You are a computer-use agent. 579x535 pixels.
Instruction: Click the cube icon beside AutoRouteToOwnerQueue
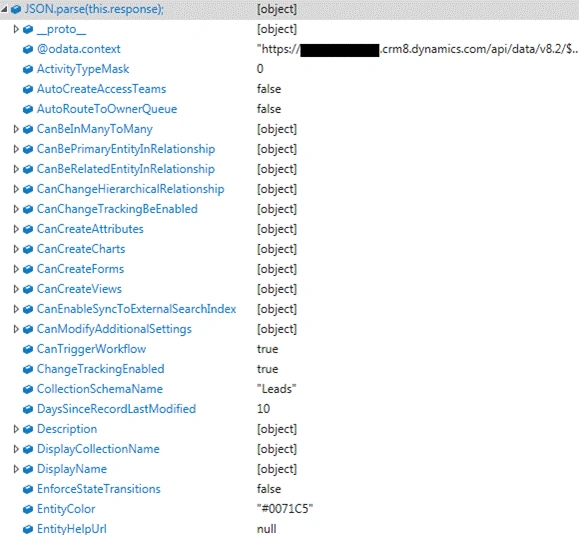pos(28,109)
